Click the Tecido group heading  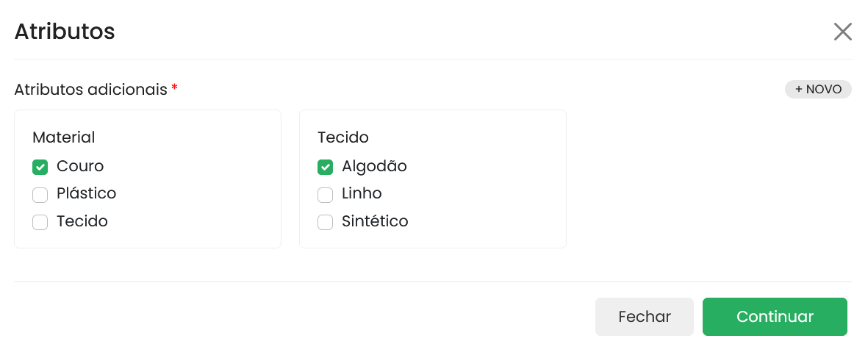[x=343, y=137]
